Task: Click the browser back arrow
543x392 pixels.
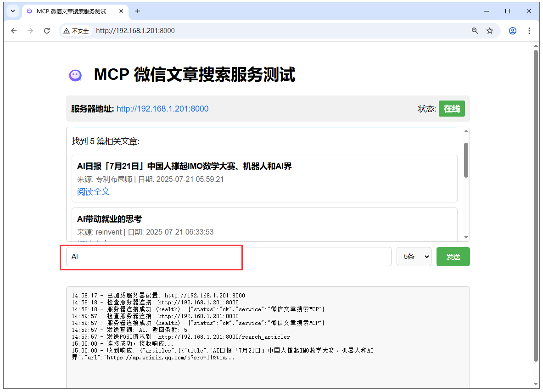Action: coord(14,31)
